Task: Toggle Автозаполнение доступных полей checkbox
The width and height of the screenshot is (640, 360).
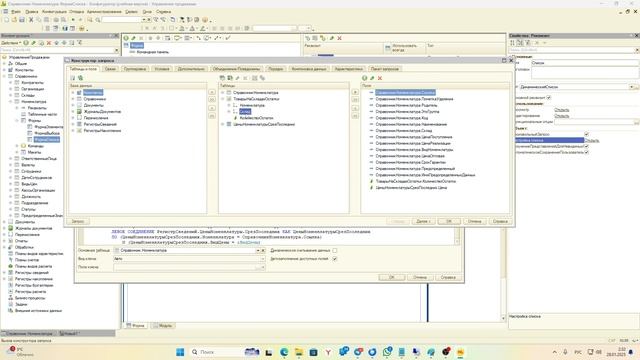Action: point(335,259)
